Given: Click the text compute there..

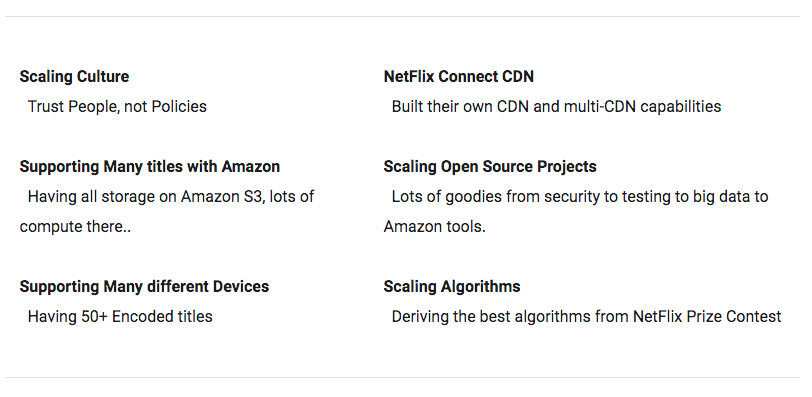Looking at the screenshot, I should (x=75, y=227).
